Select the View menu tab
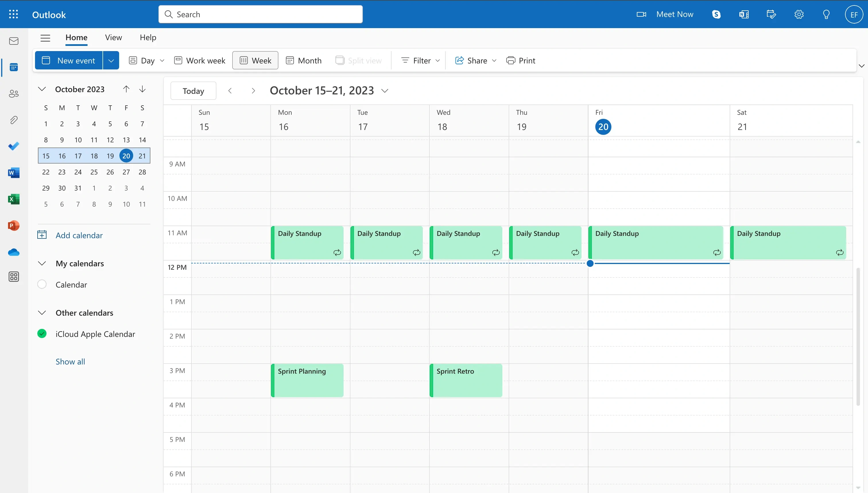Image resolution: width=868 pixels, height=493 pixels. 114,37
